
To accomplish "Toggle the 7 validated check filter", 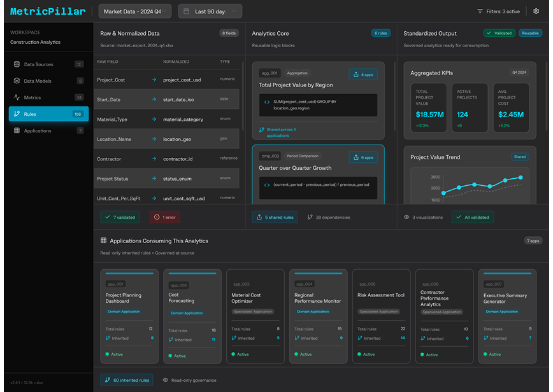I will (120, 217).
